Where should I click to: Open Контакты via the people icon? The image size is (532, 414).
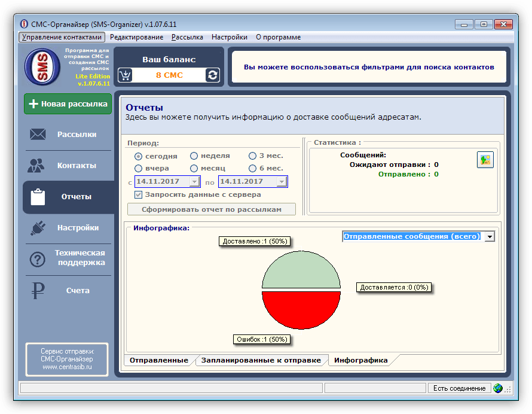pyautogui.click(x=37, y=166)
